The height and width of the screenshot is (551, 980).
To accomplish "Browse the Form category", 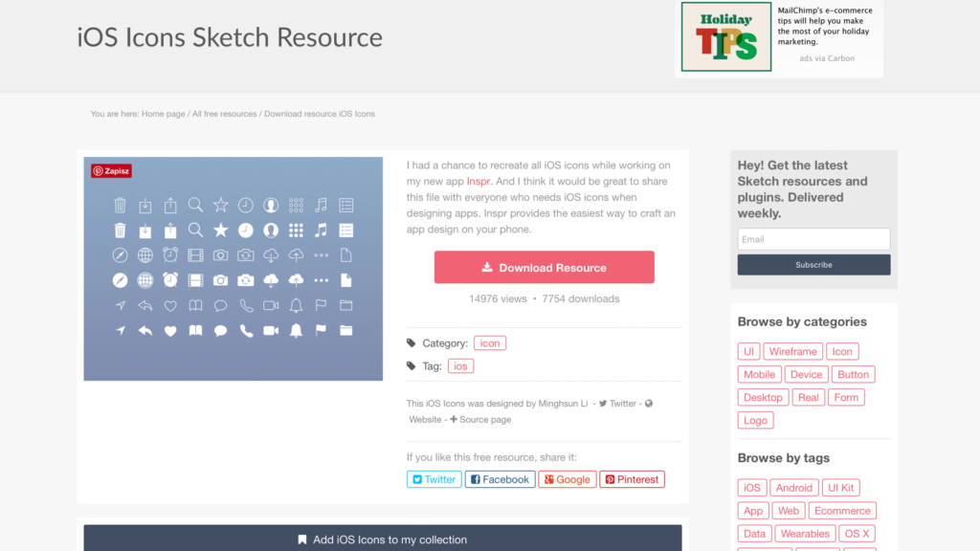I will [846, 397].
